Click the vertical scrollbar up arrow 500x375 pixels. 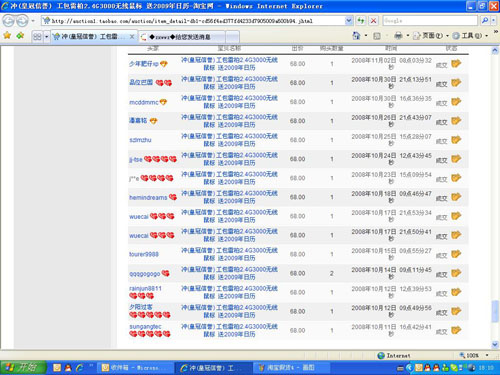pos(495,51)
